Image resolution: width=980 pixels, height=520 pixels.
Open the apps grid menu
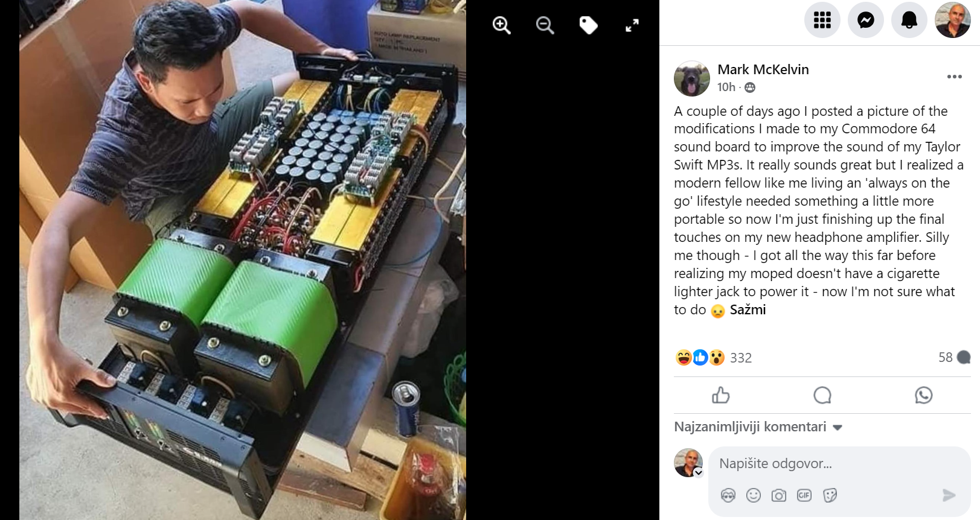822,20
